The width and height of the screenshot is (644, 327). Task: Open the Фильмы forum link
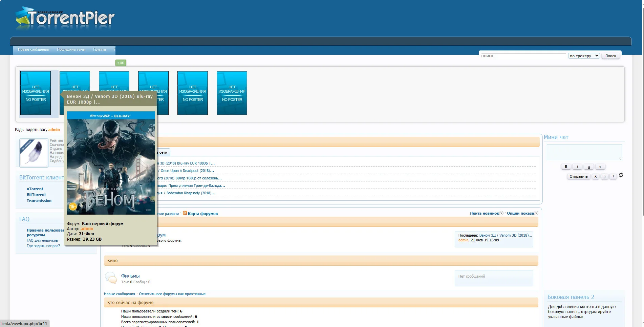point(130,276)
